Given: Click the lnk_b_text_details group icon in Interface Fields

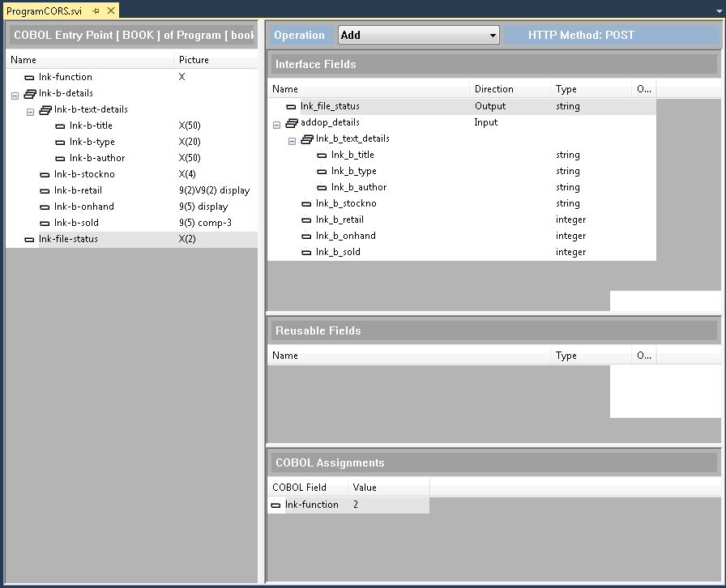Looking at the screenshot, I should (x=307, y=139).
